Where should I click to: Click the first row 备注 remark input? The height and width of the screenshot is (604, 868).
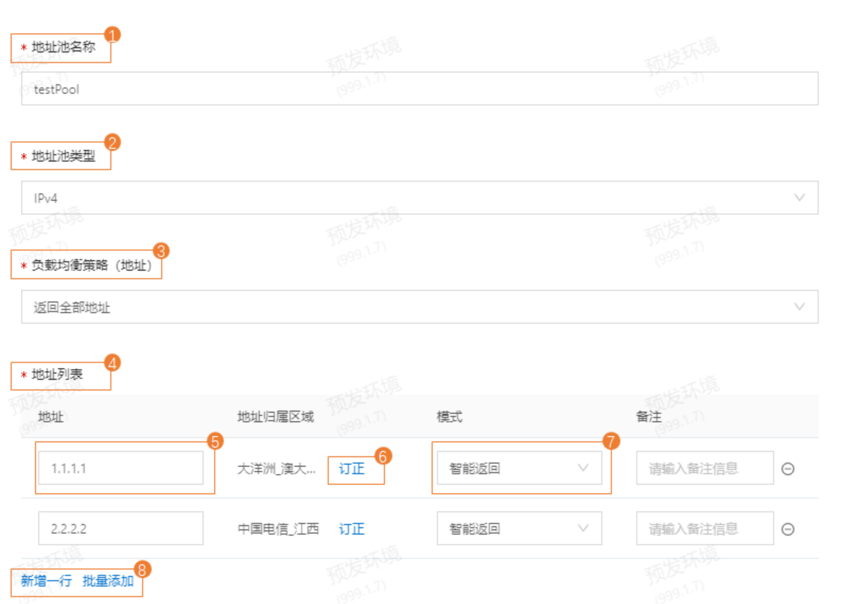(704, 468)
